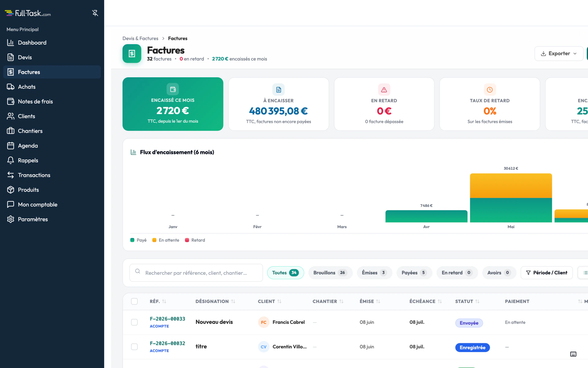Click the Achats truck icon
The height and width of the screenshot is (368, 588).
point(11,87)
